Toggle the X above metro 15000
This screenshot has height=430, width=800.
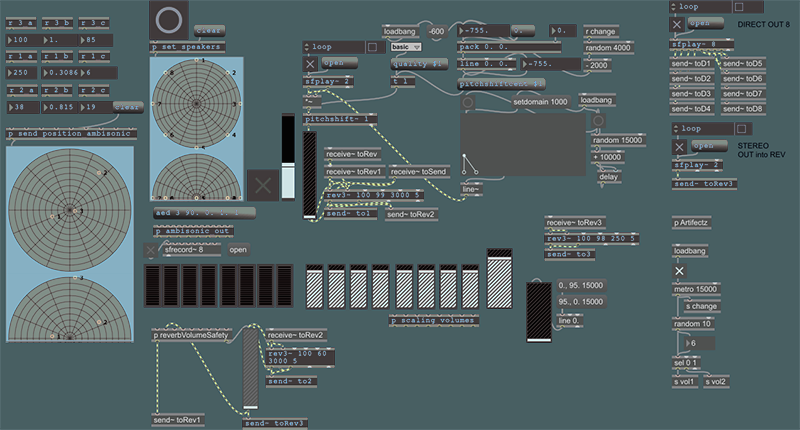click(x=679, y=271)
